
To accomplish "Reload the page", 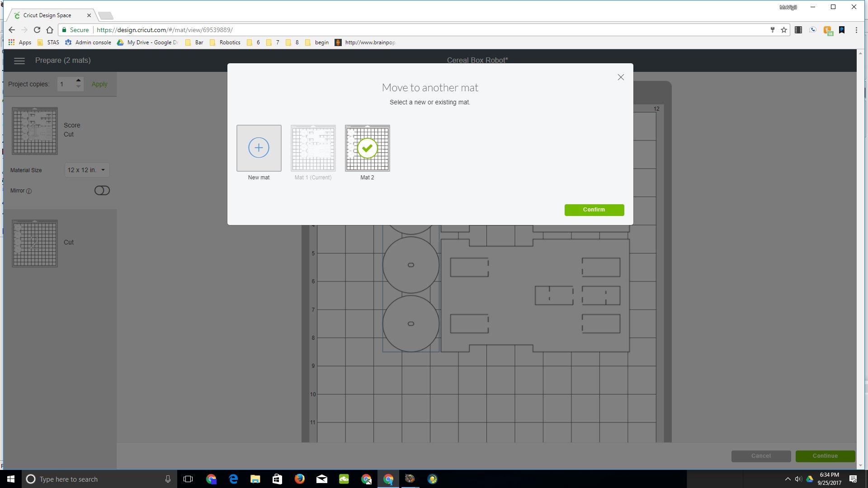I will (37, 30).
